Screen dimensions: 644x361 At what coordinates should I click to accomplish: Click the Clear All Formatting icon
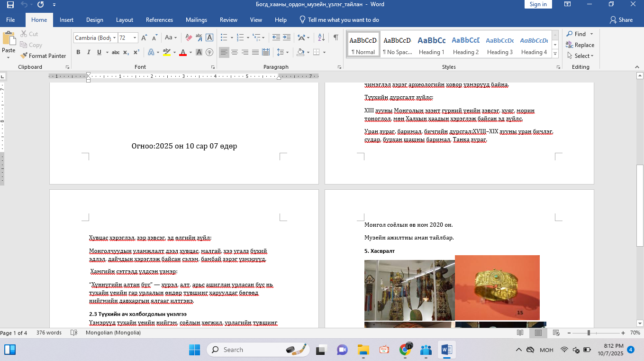click(x=189, y=37)
